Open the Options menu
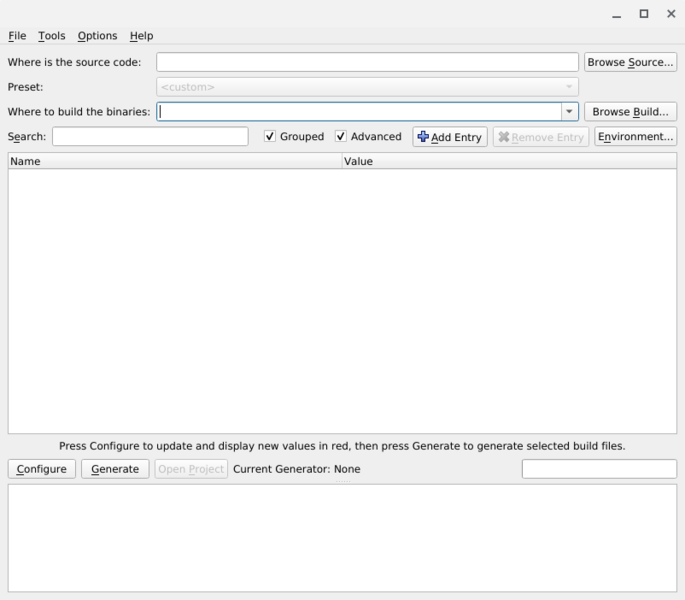 tap(97, 36)
